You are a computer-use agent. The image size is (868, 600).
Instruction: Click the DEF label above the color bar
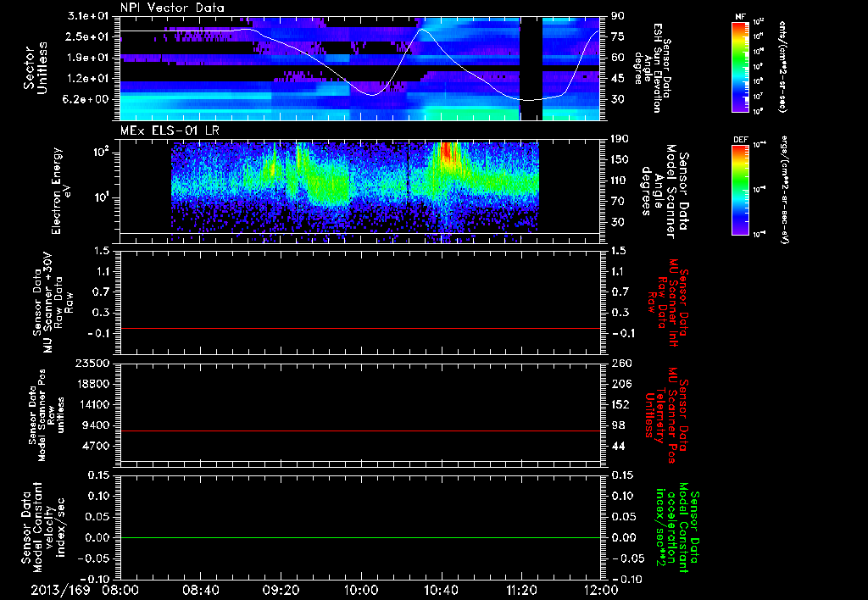[x=741, y=140]
